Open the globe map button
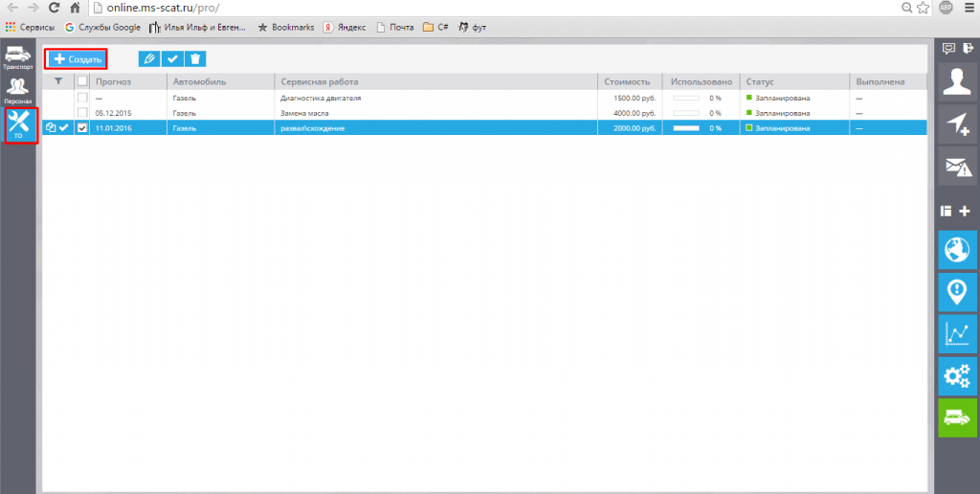980x494 pixels. (x=957, y=250)
